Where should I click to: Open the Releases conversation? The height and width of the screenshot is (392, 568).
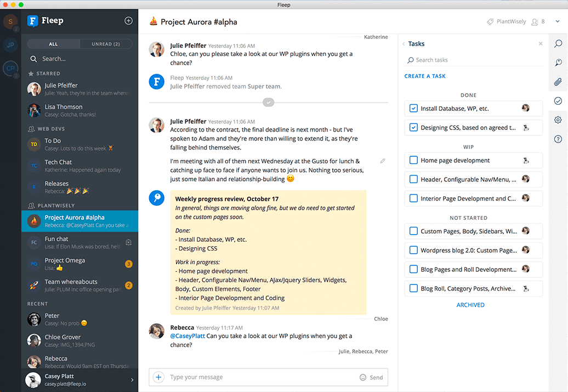(x=79, y=188)
